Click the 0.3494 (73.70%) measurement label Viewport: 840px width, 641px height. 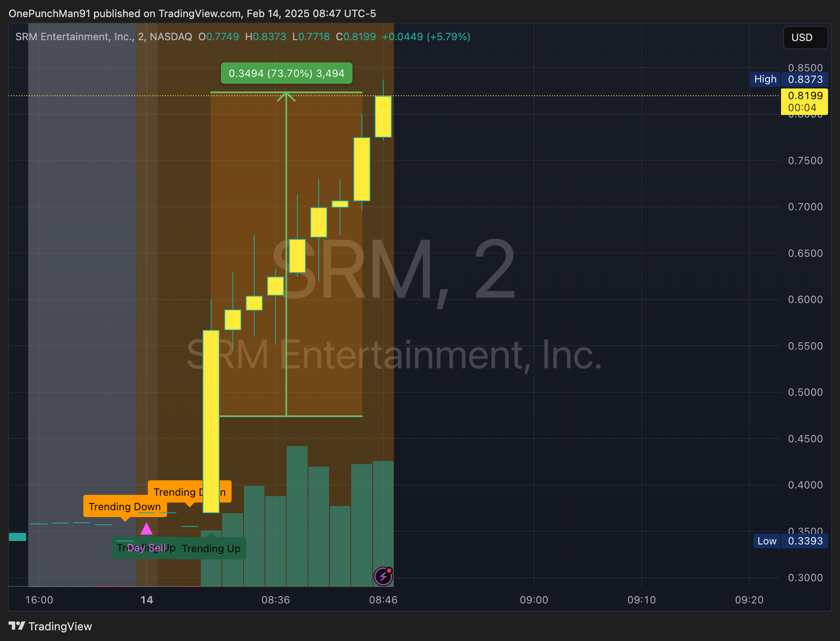click(287, 74)
